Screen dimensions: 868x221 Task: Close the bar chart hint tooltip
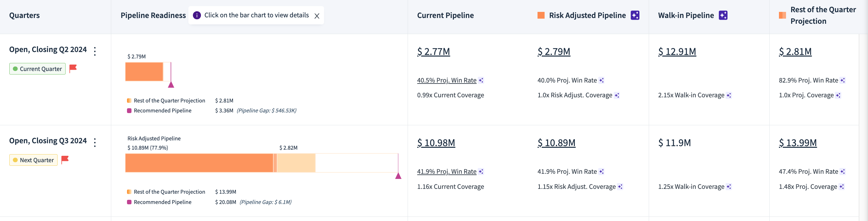click(317, 16)
